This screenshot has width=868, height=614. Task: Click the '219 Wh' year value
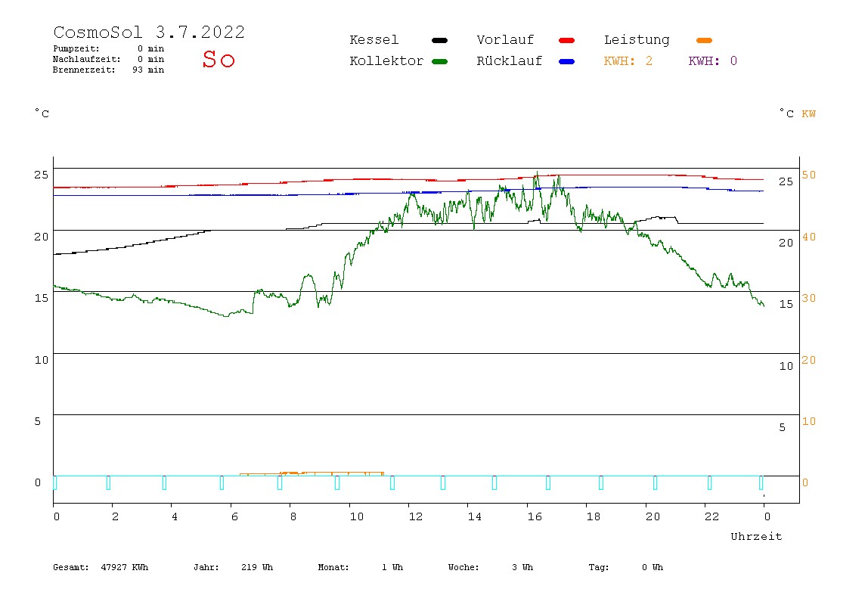257,567
